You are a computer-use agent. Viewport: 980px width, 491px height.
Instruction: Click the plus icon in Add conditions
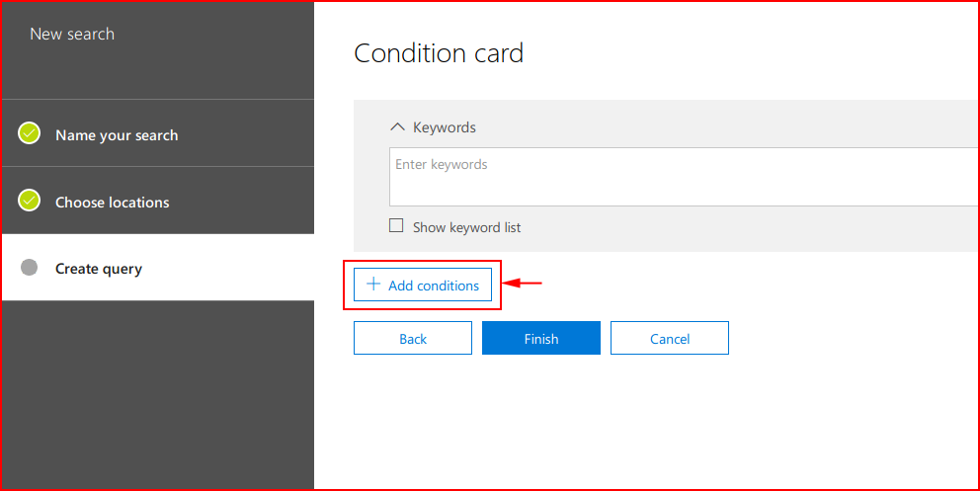point(373,285)
